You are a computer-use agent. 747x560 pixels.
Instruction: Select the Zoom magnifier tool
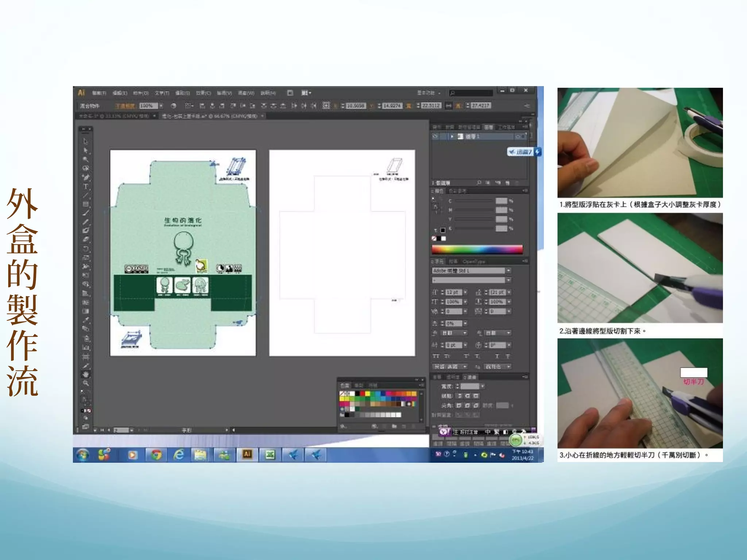(86, 383)
